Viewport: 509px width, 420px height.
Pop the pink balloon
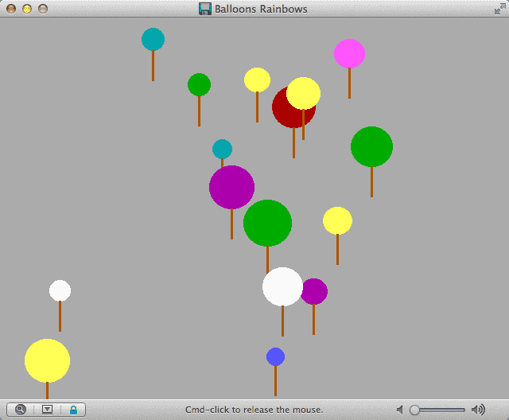(x=349, y=53)
